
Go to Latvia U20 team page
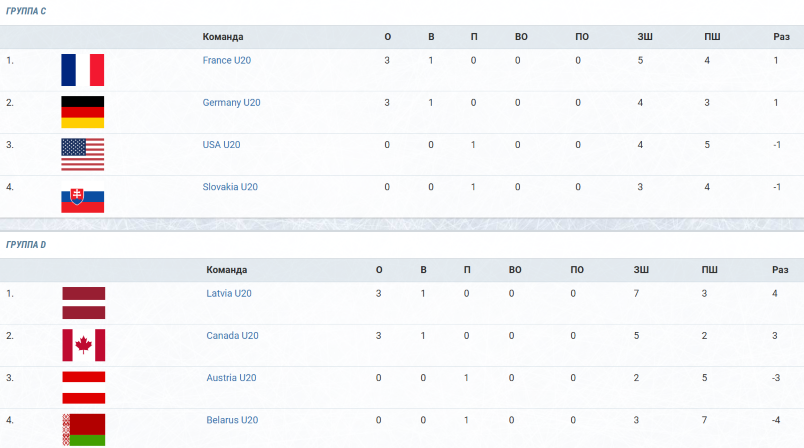point(229,294)
